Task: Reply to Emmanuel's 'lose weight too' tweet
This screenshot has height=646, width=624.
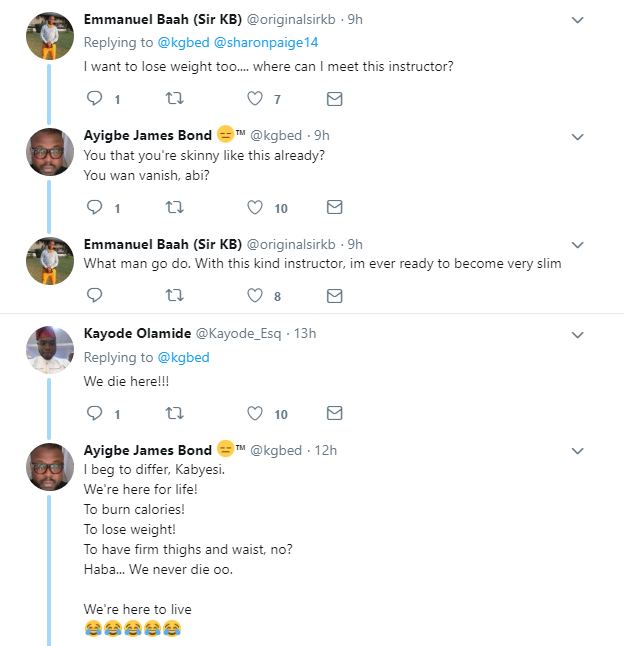Action: (95, 99)
